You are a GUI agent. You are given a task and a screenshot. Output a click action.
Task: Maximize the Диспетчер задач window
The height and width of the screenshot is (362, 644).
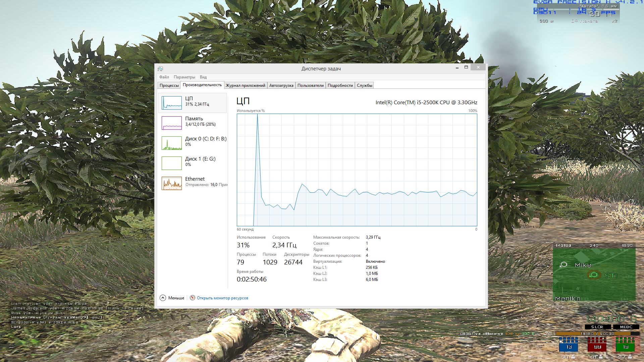click(466, 67)
